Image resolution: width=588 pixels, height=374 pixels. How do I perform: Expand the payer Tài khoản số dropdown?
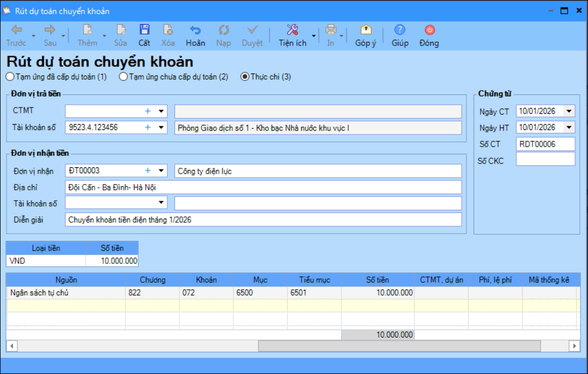pyautogui.click(x=161, y=127)
